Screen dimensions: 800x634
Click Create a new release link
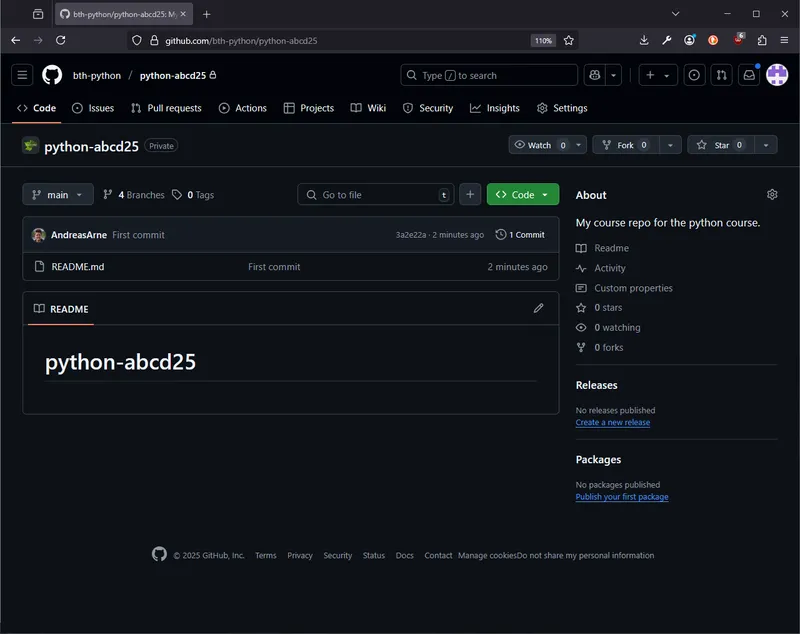tap(613, 422)
